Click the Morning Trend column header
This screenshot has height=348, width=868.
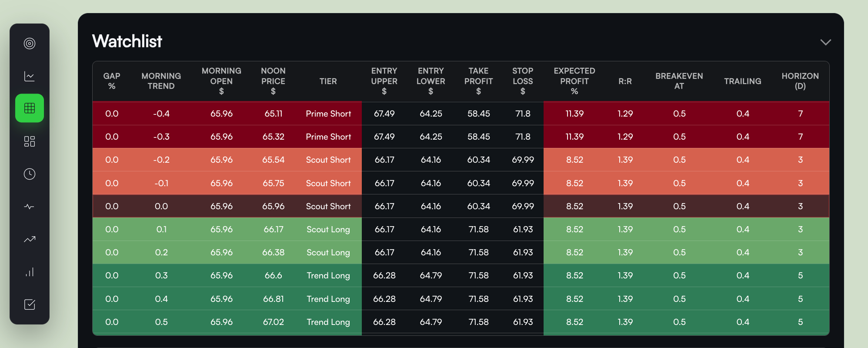161,81
